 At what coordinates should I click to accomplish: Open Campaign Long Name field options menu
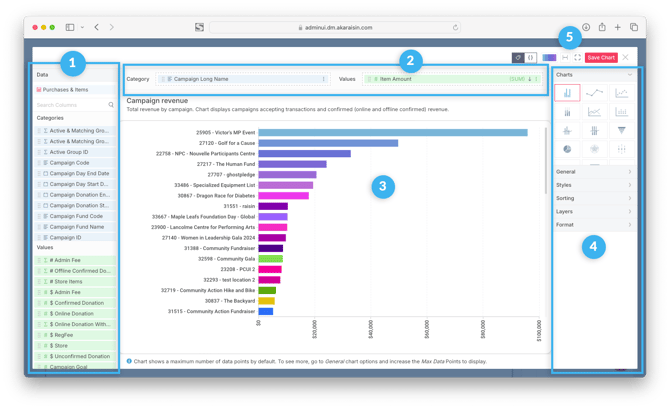(x=323, y=79)
